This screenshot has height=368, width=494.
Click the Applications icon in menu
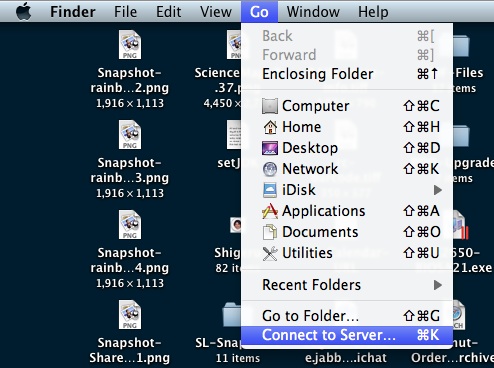[270, 211]
